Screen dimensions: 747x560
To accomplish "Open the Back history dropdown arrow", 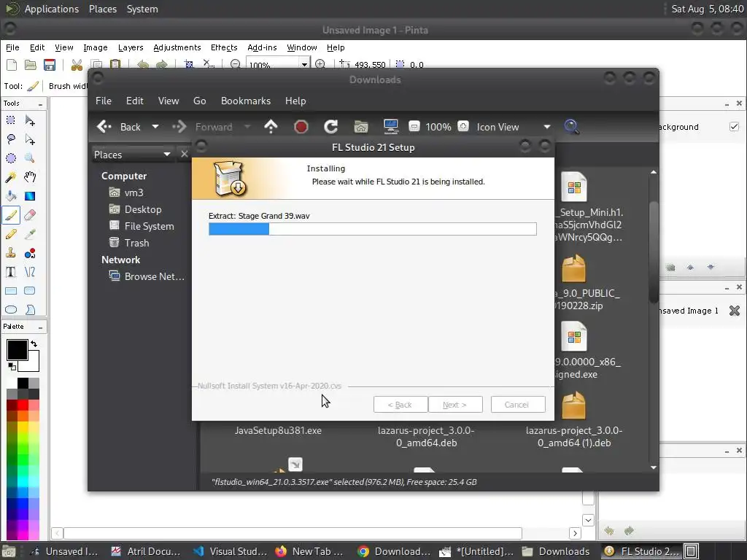I will (x=155, y=127).
